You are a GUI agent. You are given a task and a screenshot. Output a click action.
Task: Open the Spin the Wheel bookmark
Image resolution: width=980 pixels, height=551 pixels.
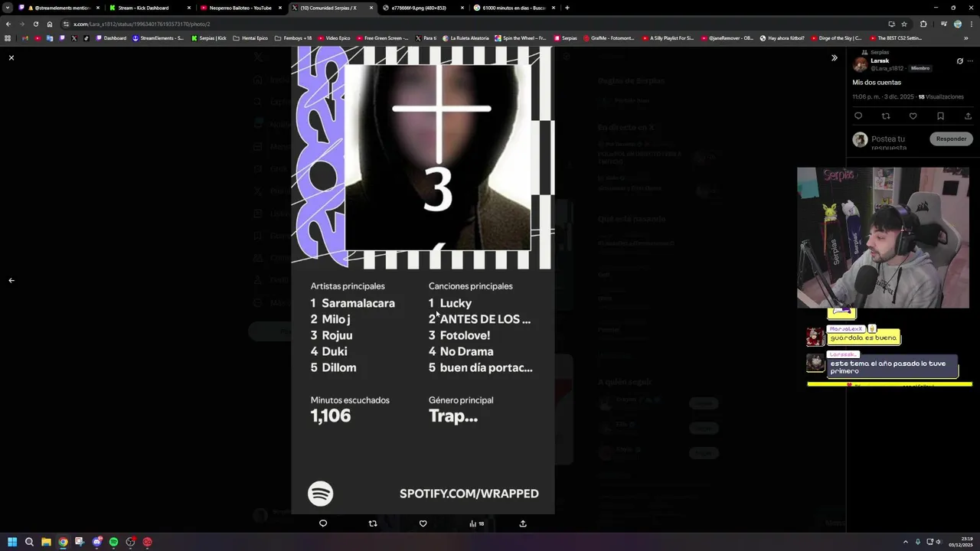click(521, 38)
